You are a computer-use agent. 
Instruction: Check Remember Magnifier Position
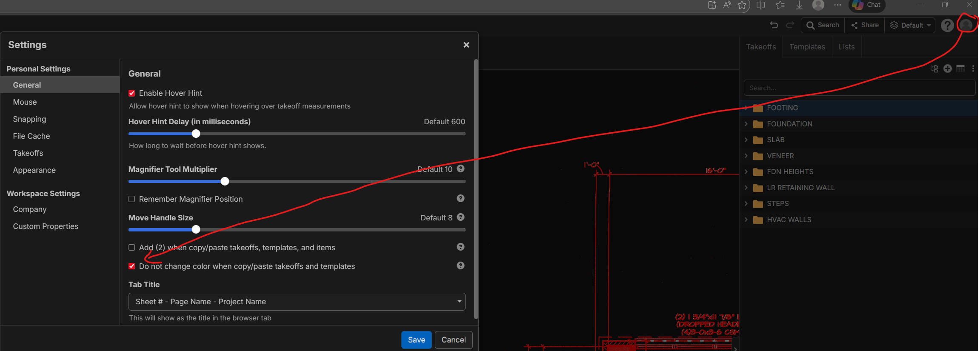tap(132, 199)
